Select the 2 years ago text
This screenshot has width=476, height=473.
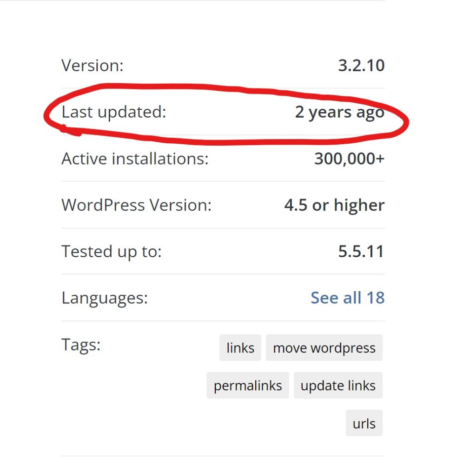(x=340, y=113)
